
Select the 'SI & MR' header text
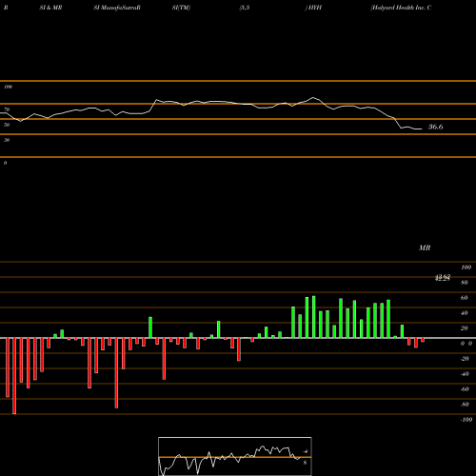pyautogui.click(x=50, y=8)
